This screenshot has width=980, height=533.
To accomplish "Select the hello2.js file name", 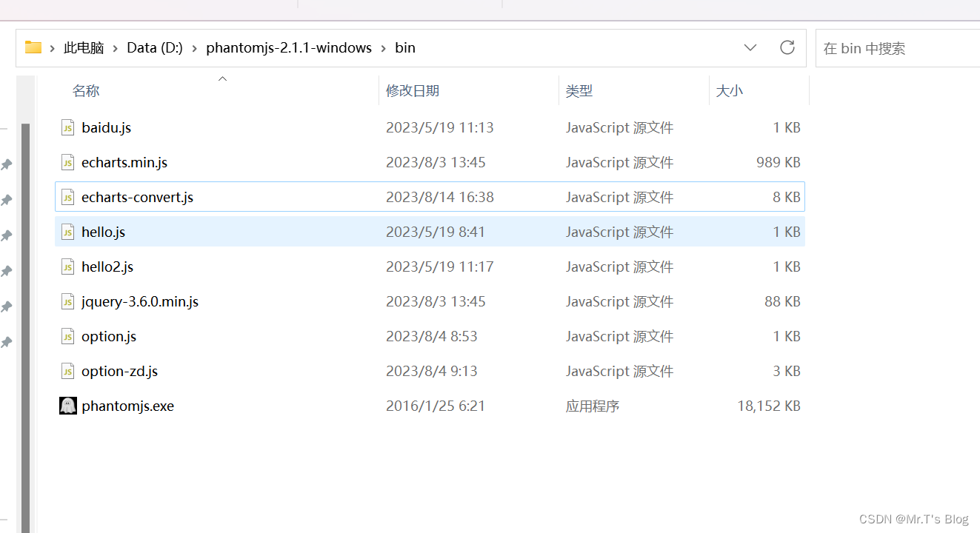I will pos(107,266).
